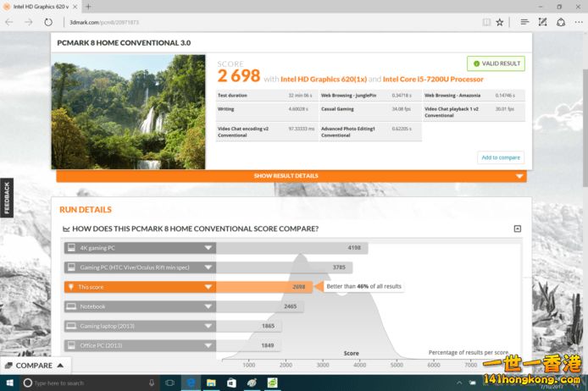Open File Explorer from the taskbar
Image resolution: width=588 pixels, height=391 pixels.
pos(211,383)
